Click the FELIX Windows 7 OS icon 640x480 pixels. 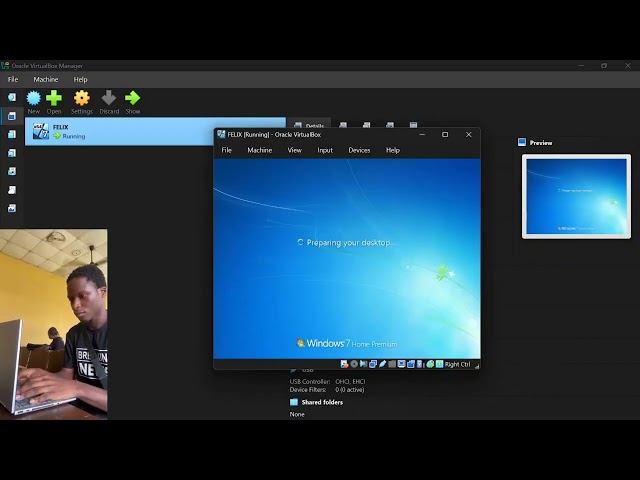click(x=40, y=131)
